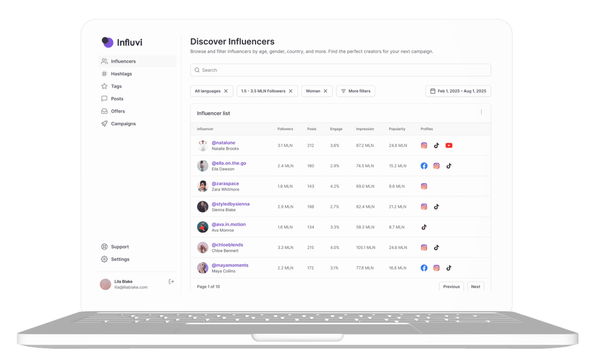
Task: Clear the Woman filter chip
Action: click(325, 91)
